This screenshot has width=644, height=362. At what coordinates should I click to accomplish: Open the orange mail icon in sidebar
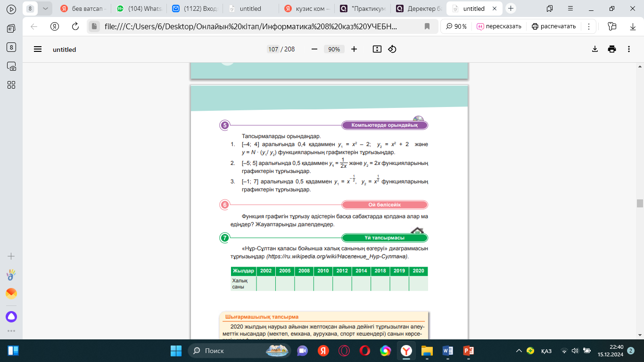click(11, 294)
